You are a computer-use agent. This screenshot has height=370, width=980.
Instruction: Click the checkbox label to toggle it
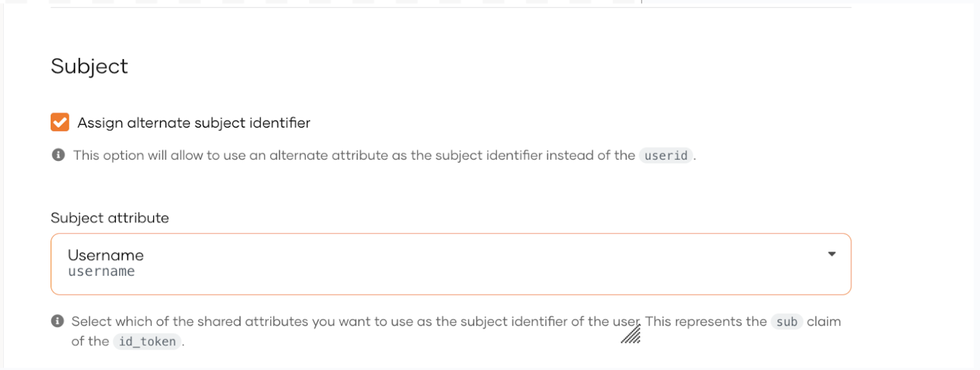coord(194,122)
